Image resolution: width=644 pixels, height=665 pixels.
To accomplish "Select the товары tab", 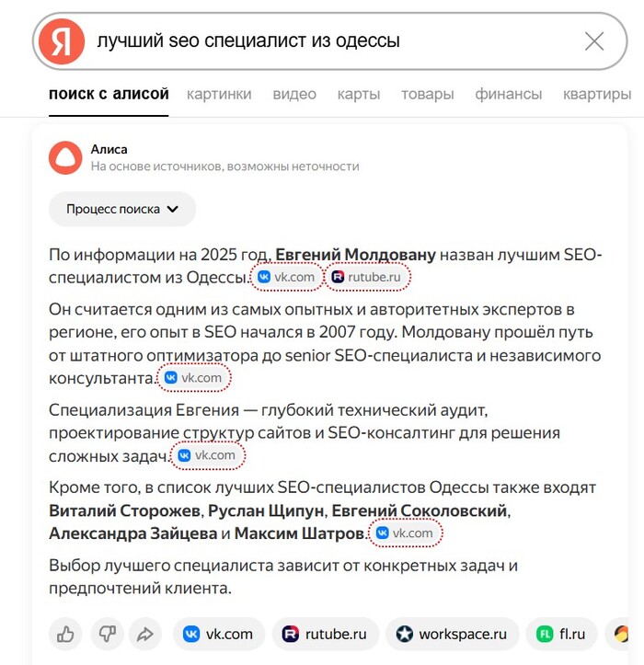I will [427, 94].
